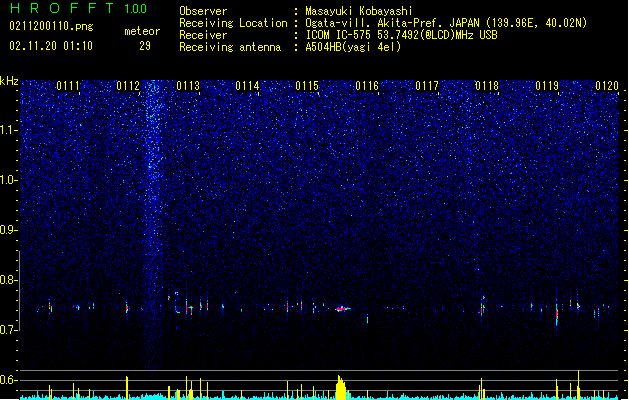This screenshot has width=629, height=400.
Task: Click the bright meteor echo between 0115 and 0116
Action: coord(342,309)
